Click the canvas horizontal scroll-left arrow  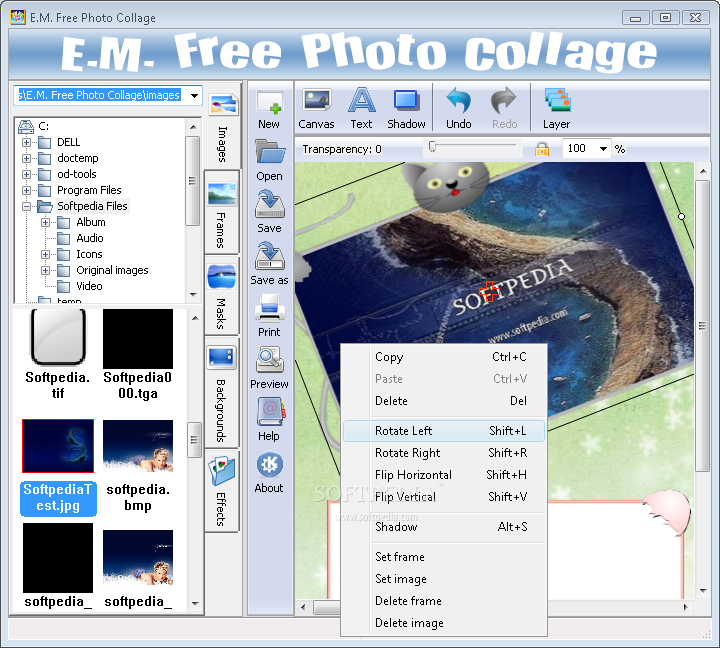pyautogui.click(x=303, y=607)
